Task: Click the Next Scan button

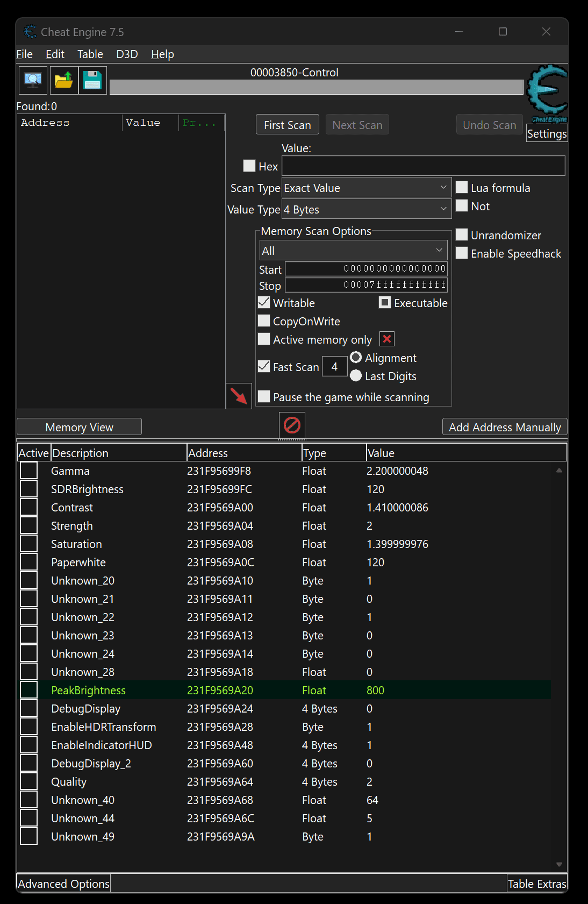Action: [357, 125]
